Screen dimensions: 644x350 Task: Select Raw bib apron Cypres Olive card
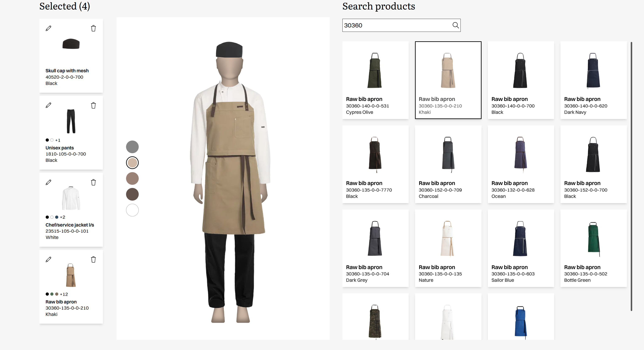click(x=375, y=80)
